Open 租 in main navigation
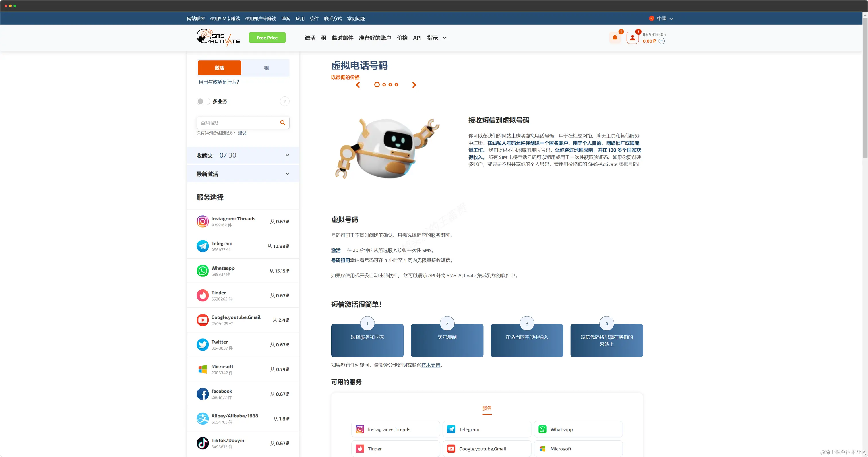Image resolution: width=868 pixels, height=457 pixels. 323,38
